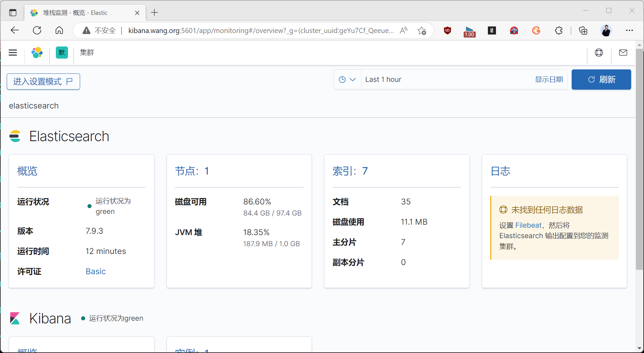The width and height of the screenshot is (644, 353).
Task: Open the help menu lifebuoy icon
Action: tap(599, 53)
